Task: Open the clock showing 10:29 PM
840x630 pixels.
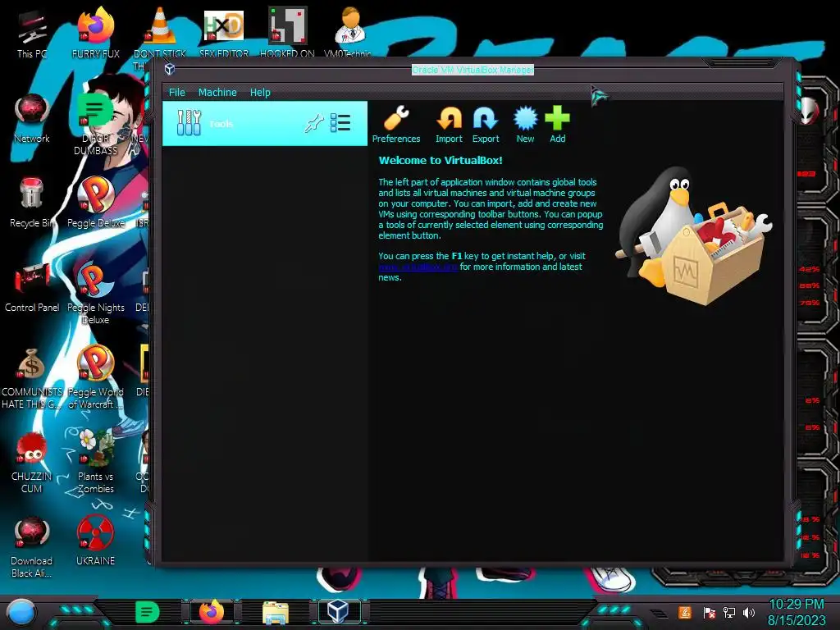Action: click(x=797, y=612)
